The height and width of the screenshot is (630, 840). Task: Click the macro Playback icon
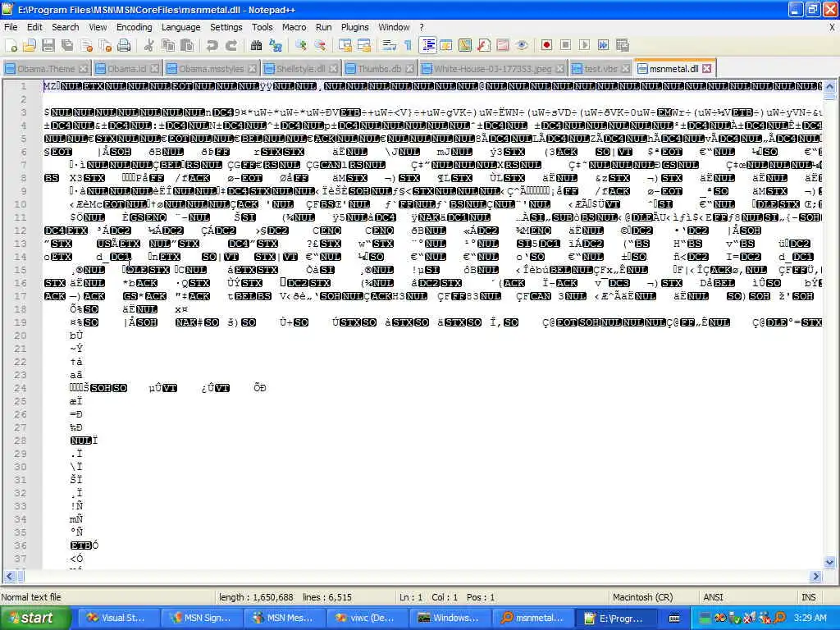(x=584, y=46)
